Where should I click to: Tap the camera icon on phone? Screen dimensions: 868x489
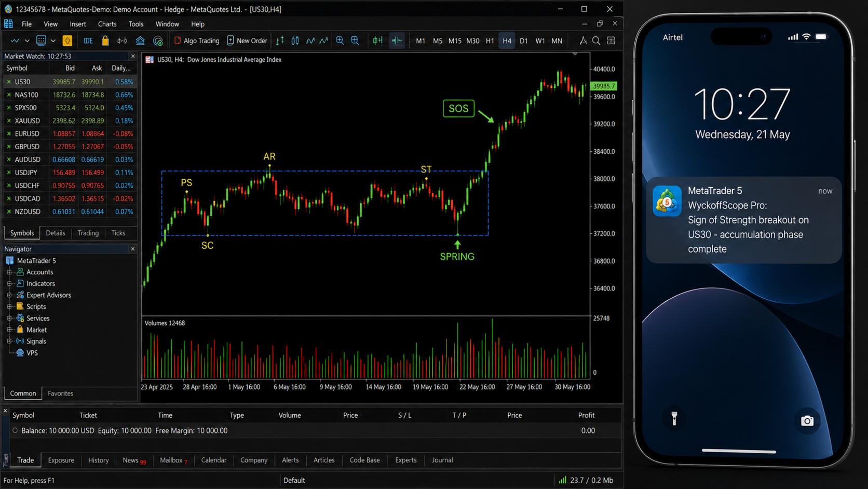(x=807, y=420)
